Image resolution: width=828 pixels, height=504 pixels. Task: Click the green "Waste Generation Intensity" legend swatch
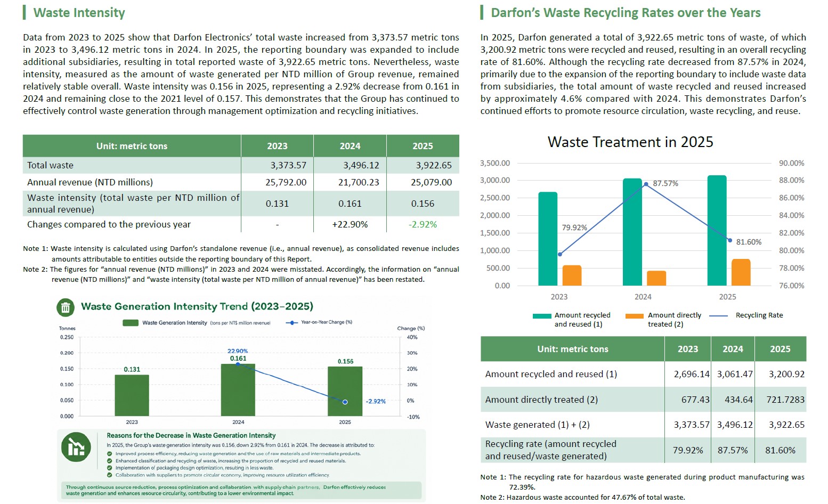(x=131, y=323)
